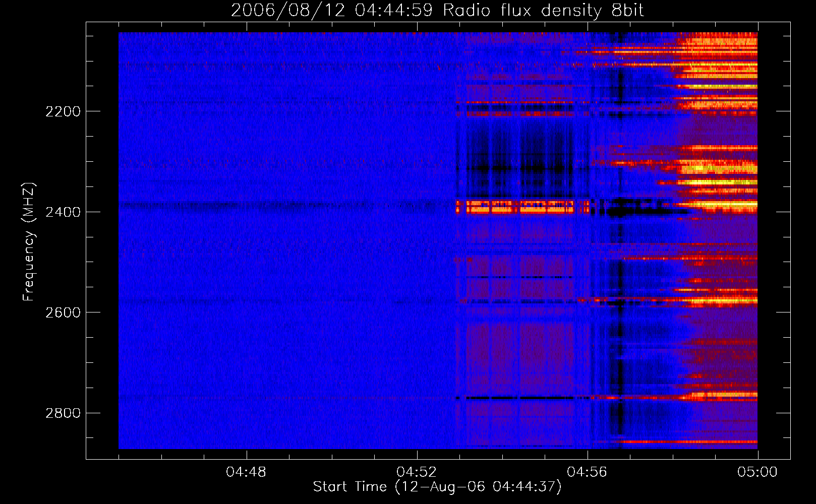This screenshot has height=504, width=816.
Task: Click the bright emission band near 2400 MHz
Action: point(522,207)
